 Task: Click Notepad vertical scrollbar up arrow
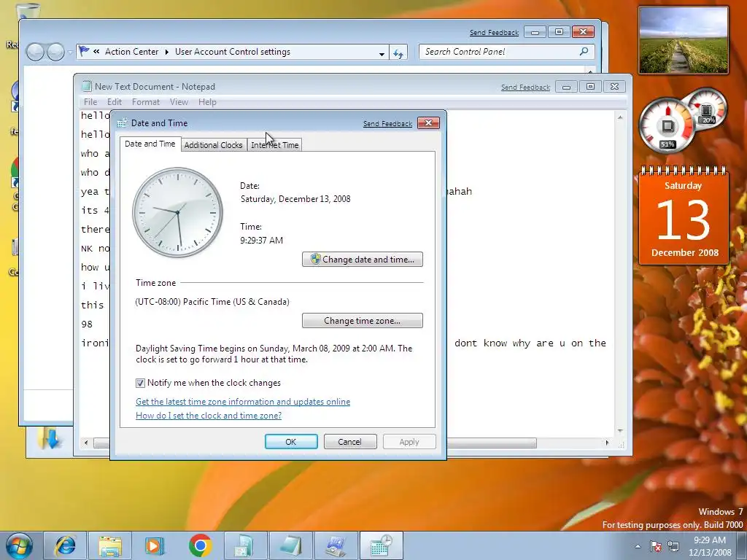click(620, 117)
